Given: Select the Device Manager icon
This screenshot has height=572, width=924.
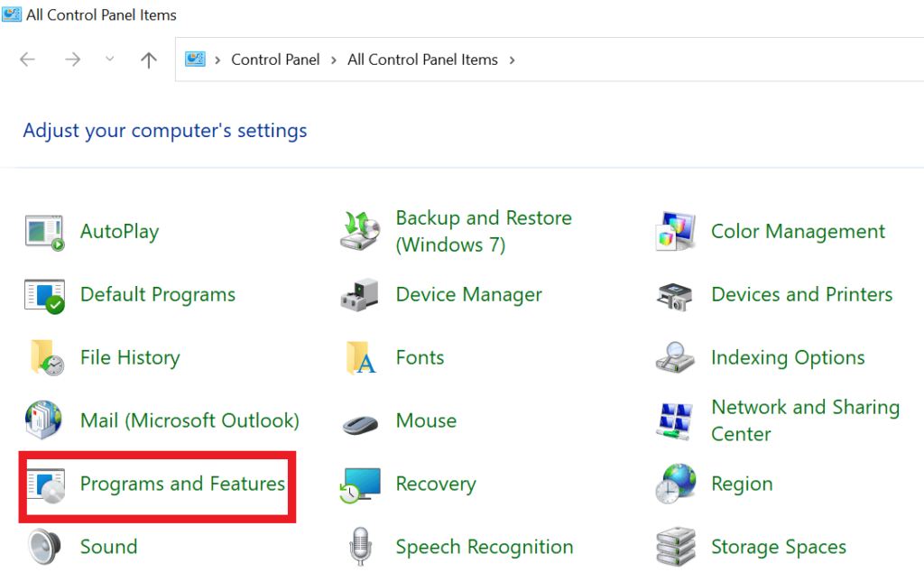Looking at the screenshot, I should 360,295.
